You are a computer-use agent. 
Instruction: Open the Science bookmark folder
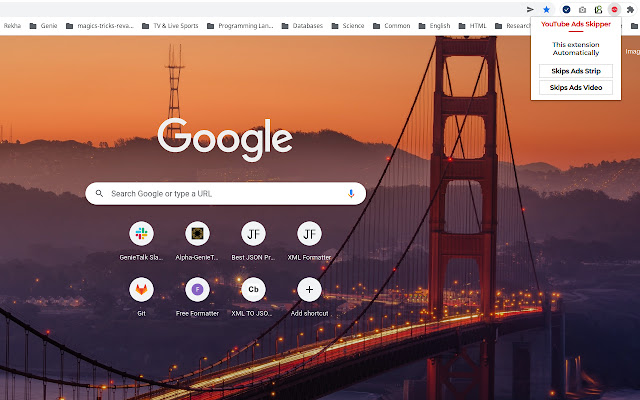click(348, 26)
